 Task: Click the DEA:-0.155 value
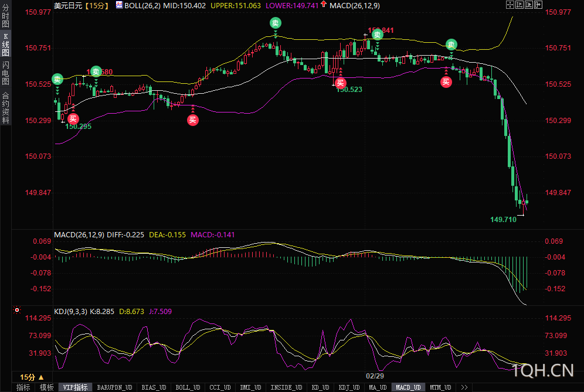(x=167, y=235)
